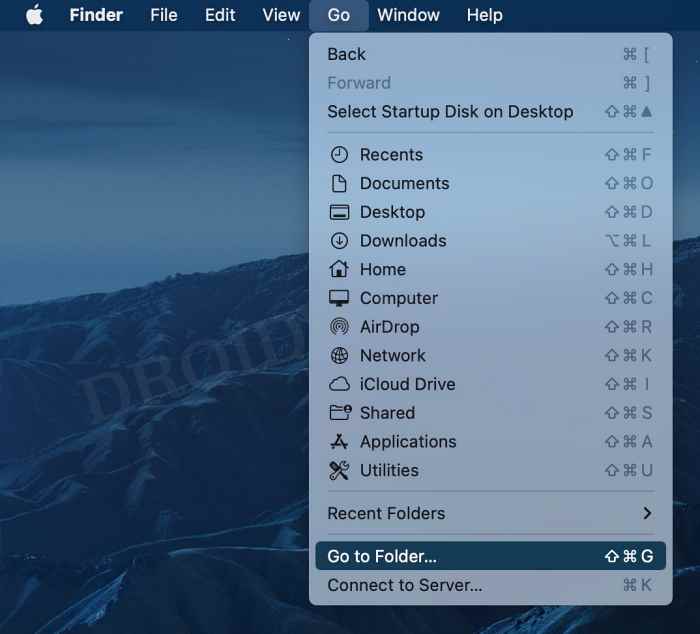Click the Recent Folders label
700x634 pixels.
(x=386, y=513)
